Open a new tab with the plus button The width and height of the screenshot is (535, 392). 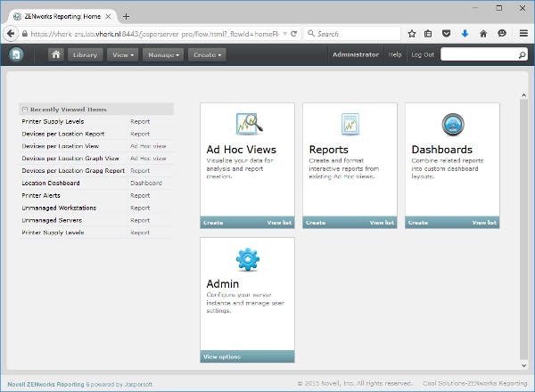[x=126, y=16]
